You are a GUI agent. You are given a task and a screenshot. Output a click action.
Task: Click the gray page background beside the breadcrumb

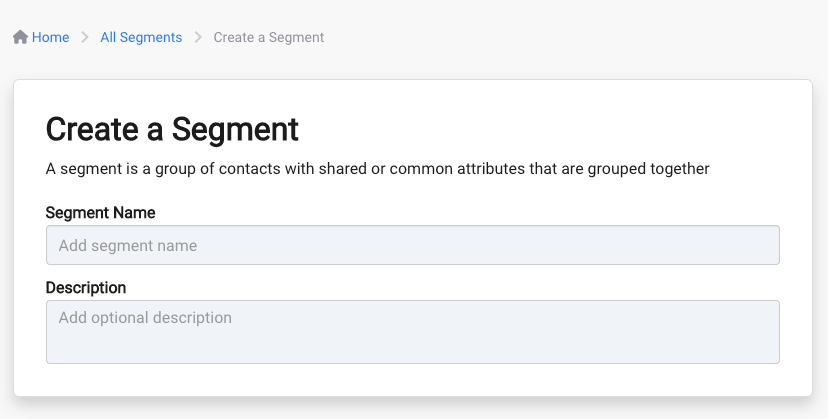pyautogui.click(x=576, y=38)
